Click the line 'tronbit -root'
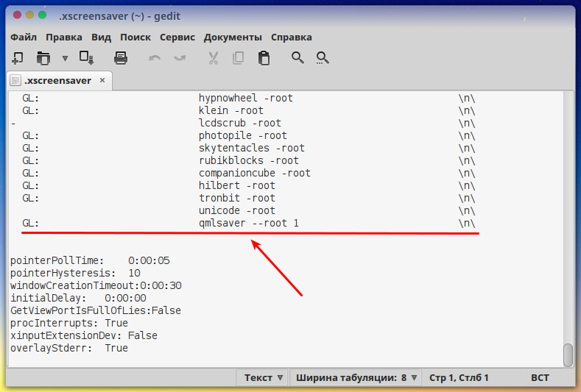 tap(237, 199)
